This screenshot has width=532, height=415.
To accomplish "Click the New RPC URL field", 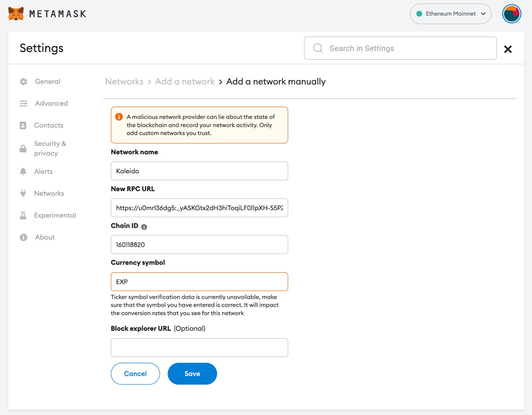I will click(199, 208).
